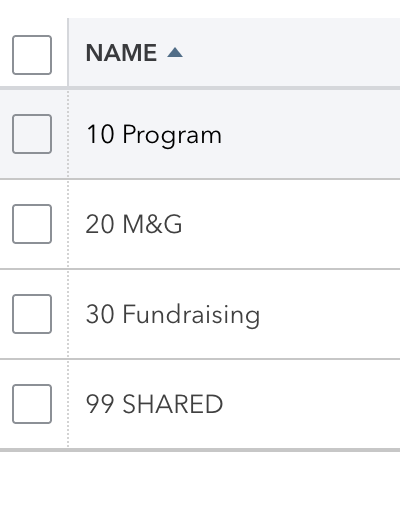Screen dimensions: 400x520
Task: Open the 20 M&G entry
Action: coord(134,224)
